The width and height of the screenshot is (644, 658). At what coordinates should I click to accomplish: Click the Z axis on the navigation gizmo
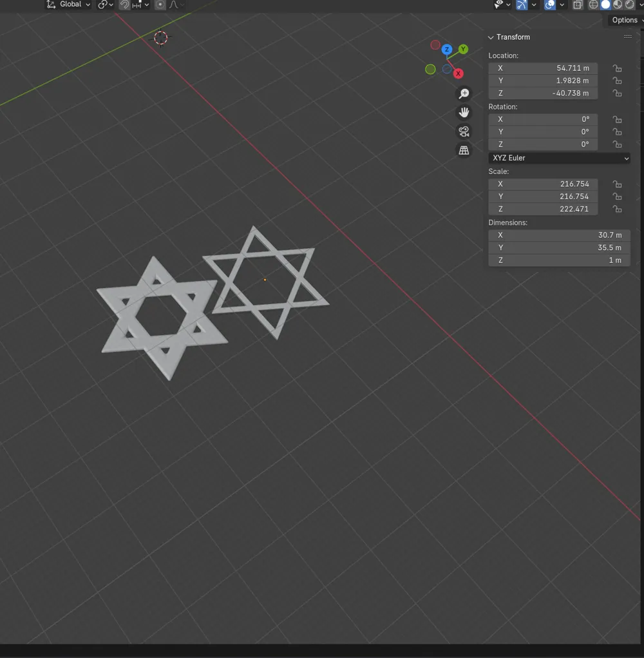click(447, 49)
